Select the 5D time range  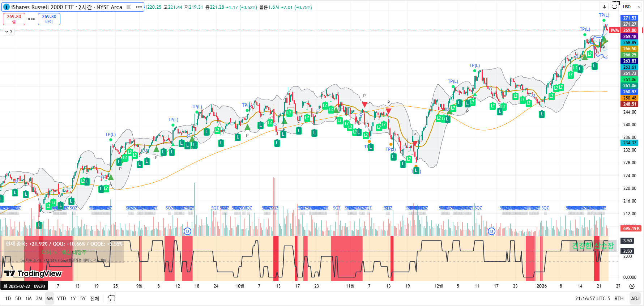[x=18, y=298]
